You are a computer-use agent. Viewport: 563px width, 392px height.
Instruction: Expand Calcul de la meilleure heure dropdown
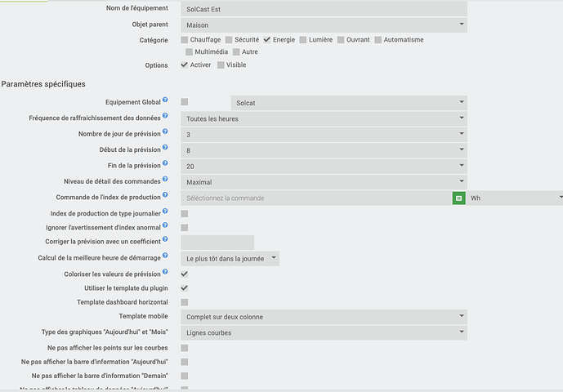click(x=230, y=258)
